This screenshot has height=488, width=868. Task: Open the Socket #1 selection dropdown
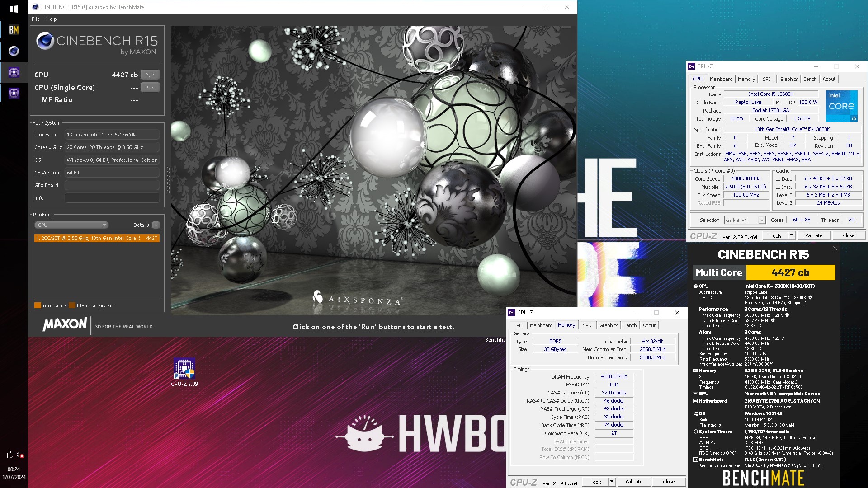(745, 221)
